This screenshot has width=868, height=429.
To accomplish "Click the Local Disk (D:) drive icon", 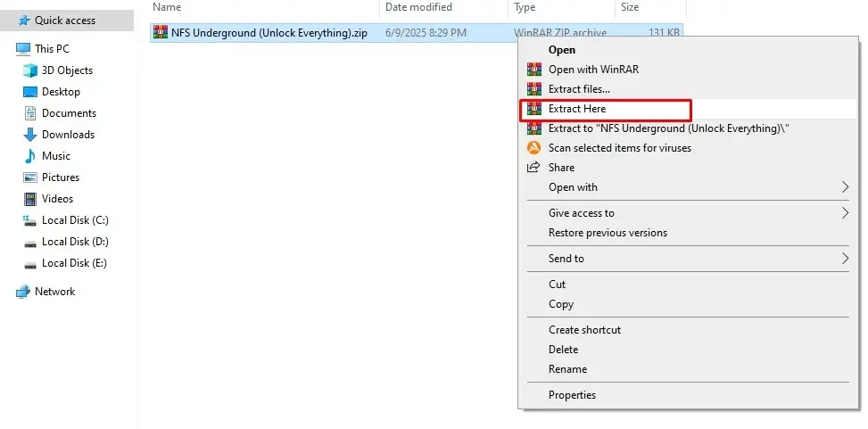I will 30,243.
